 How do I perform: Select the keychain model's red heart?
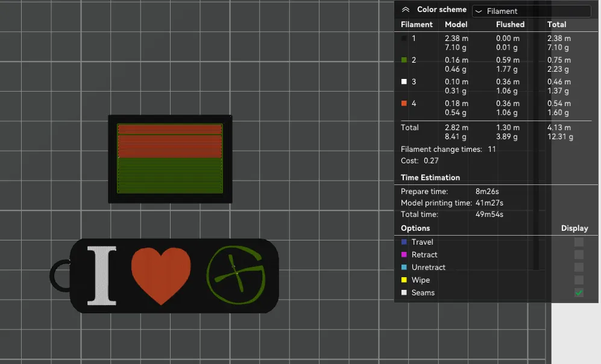click(x=161, y=275)
